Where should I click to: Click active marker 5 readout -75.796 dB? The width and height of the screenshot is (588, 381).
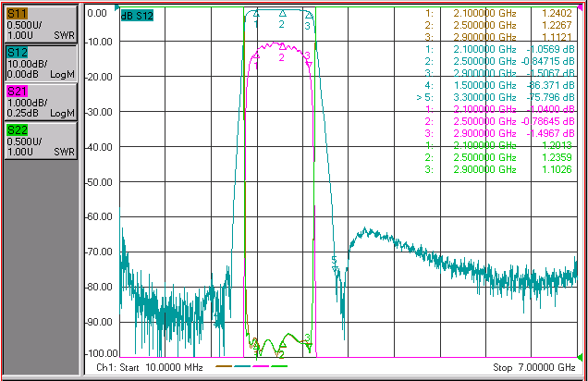click(550, 97)
